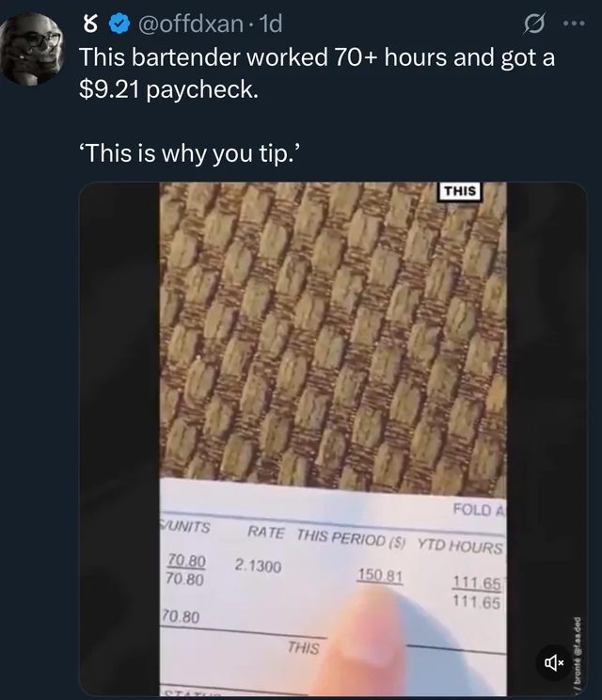Click the 2.1300 rate value in video
The width and height of the screenshot is (602, 700).
(258, 566)
